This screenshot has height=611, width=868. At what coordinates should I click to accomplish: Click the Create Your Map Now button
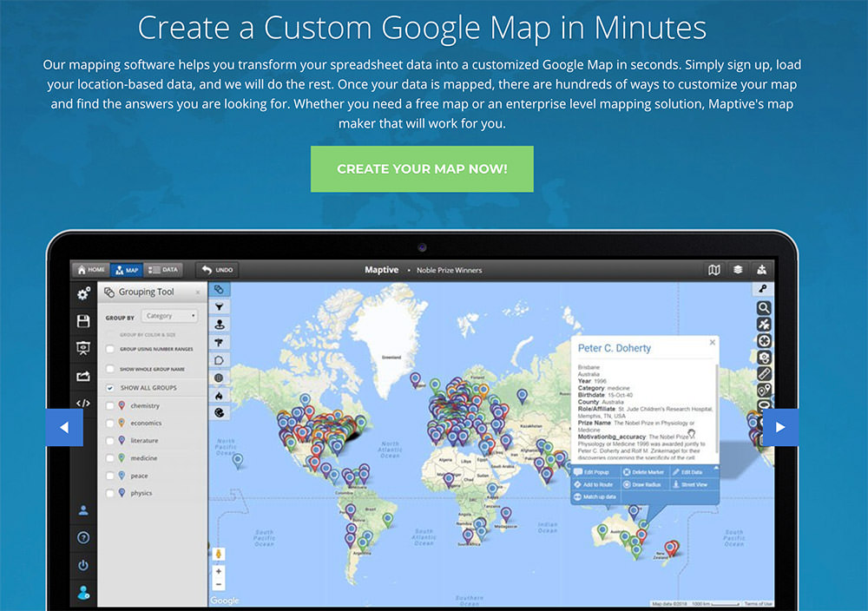point(422,168)
